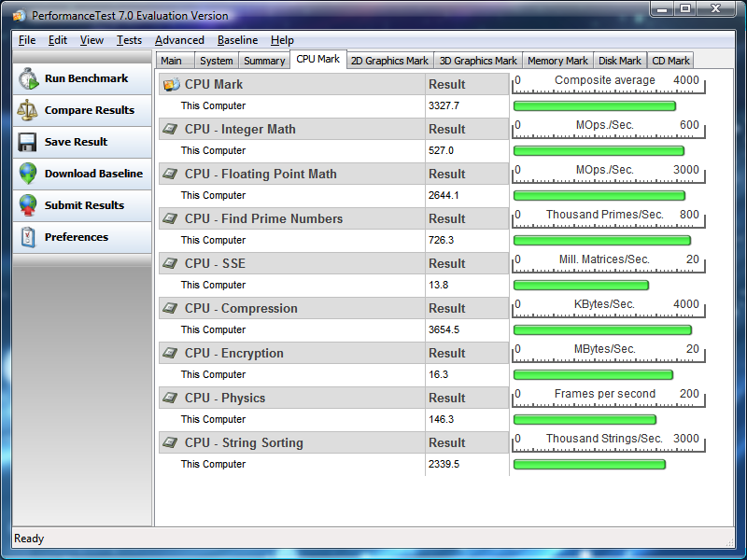Click the PerformanceTest title bar app icon
747x560 pixels.
[20, 16]
